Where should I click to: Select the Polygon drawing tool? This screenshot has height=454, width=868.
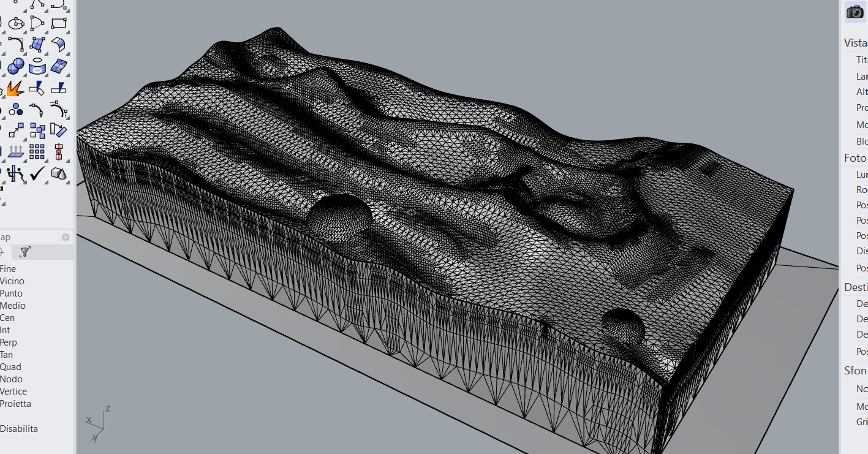tap(37, 23)
